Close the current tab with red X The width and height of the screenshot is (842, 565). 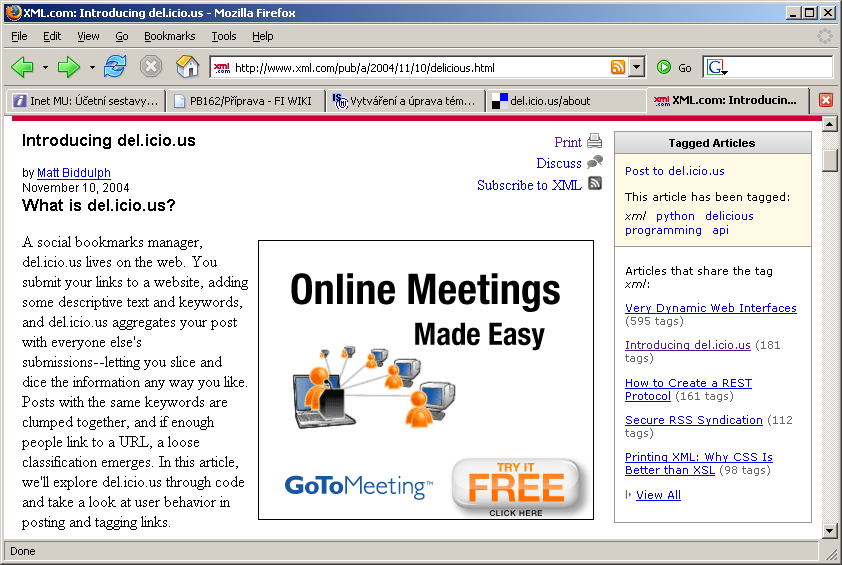pyautogui.click(x=825, y=100)
